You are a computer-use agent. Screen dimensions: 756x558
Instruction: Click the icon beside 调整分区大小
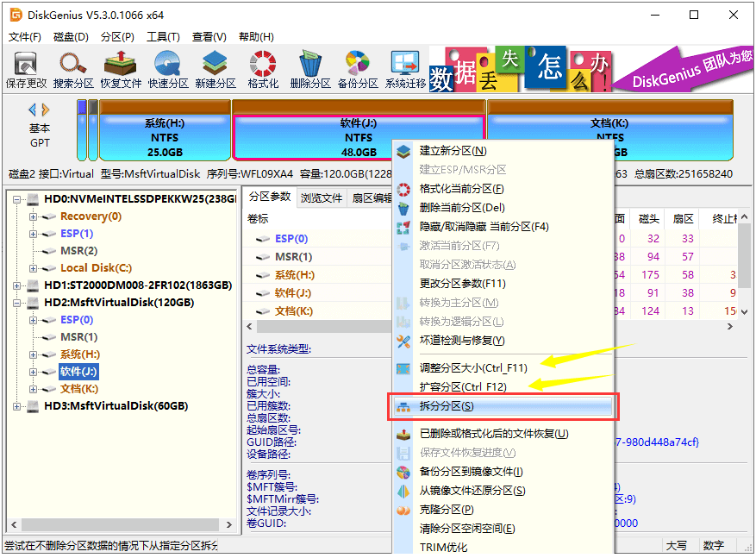(x=403, y=369)
